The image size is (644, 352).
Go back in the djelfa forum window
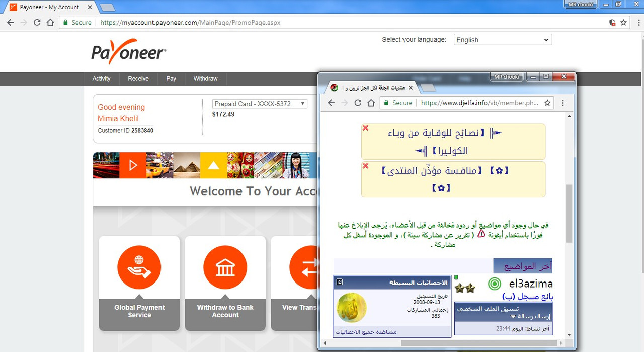coord(331,103)
